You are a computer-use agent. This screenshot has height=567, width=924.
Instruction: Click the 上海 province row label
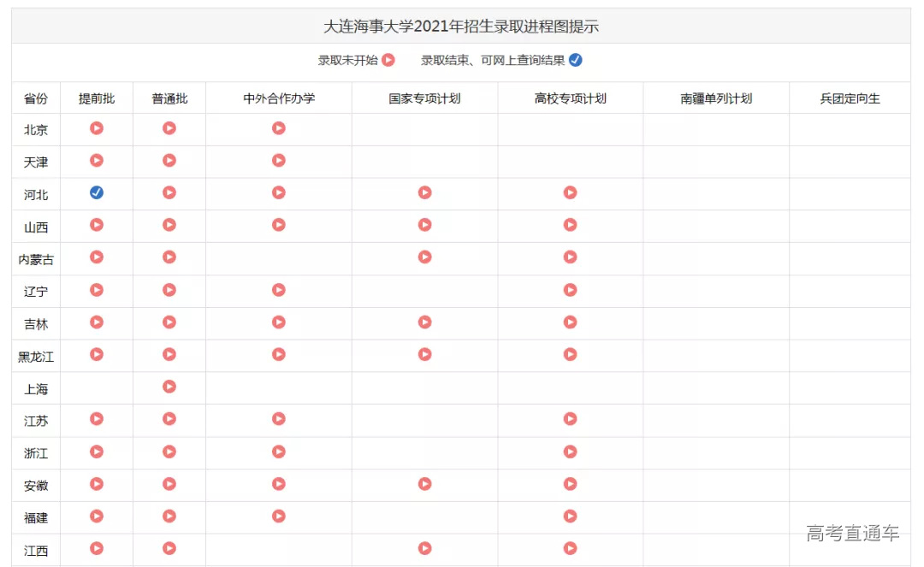36,389
